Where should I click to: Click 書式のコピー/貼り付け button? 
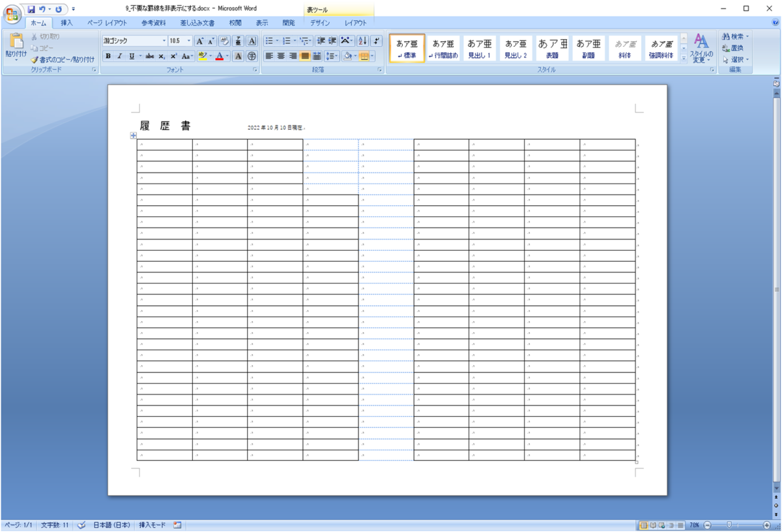pyautogui.click(x=62, y=59)
